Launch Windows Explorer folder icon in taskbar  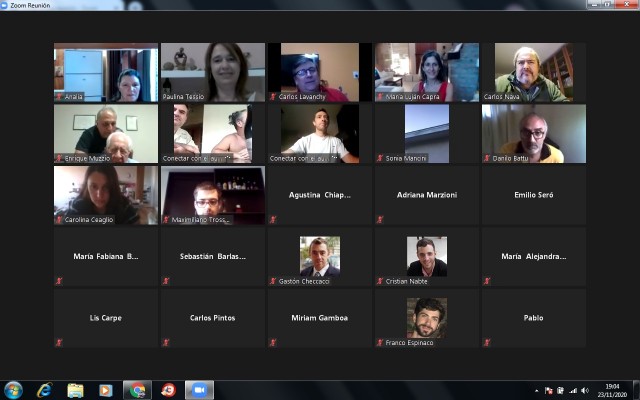tap(75, 390)
